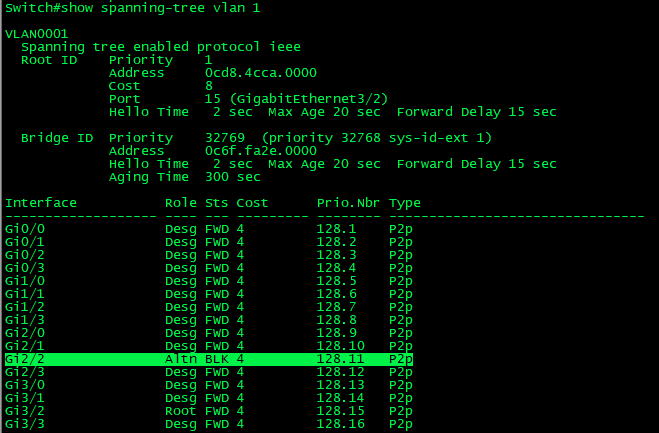659x433 pixels.
Task: Click interface name Gi3/3
Action: pos(25,424)
